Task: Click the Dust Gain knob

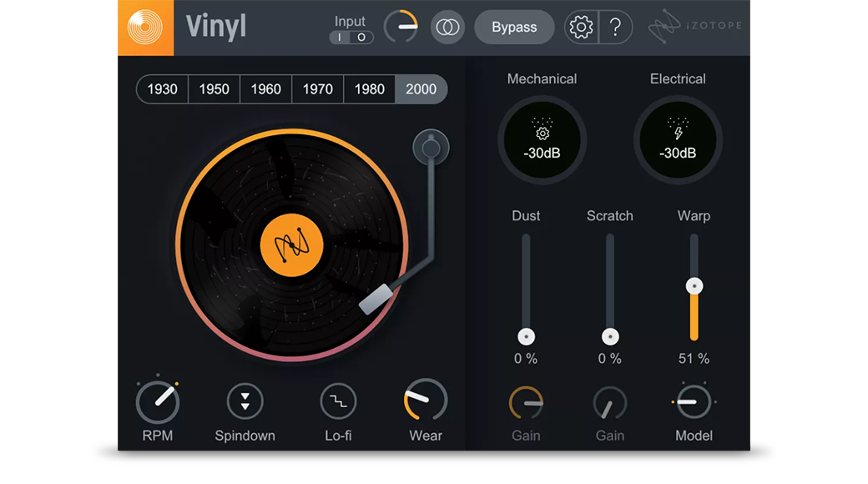Action: (526, 402)
